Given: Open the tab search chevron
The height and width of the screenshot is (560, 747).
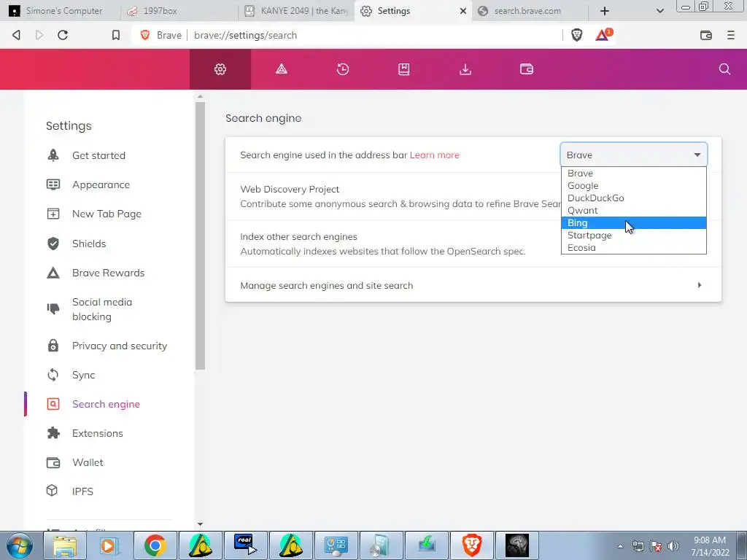Looking at the screenshot, I should coord(659,11).
